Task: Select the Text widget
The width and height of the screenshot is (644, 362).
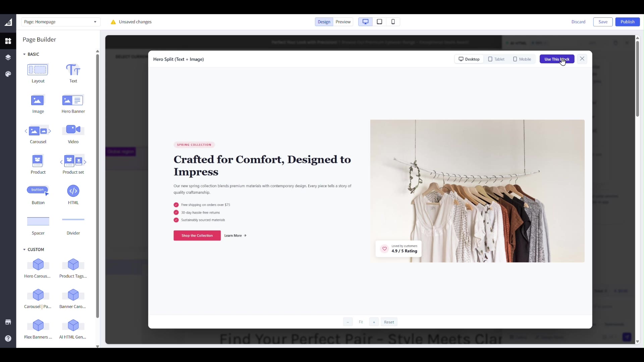Action: tap(73, 73)
